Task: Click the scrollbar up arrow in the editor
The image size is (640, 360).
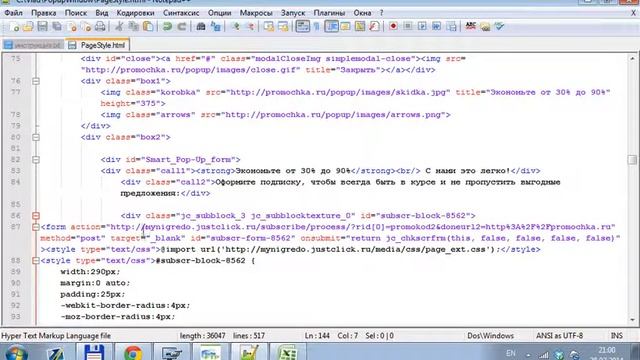Action: click(632, 59)
